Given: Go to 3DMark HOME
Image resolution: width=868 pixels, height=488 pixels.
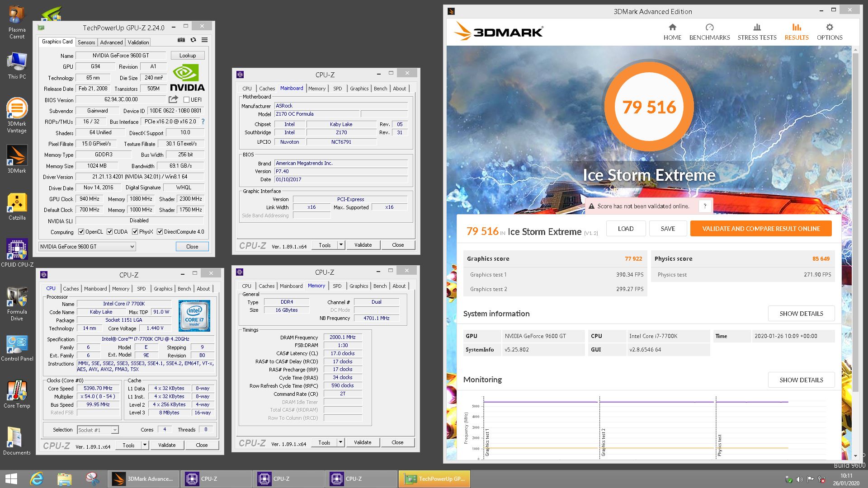Looking at the screenshot, I should coord(672,32).
